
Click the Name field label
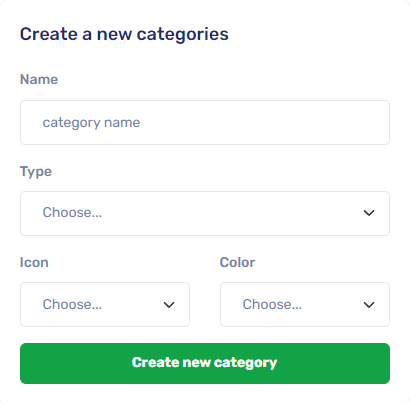point(39,79)
